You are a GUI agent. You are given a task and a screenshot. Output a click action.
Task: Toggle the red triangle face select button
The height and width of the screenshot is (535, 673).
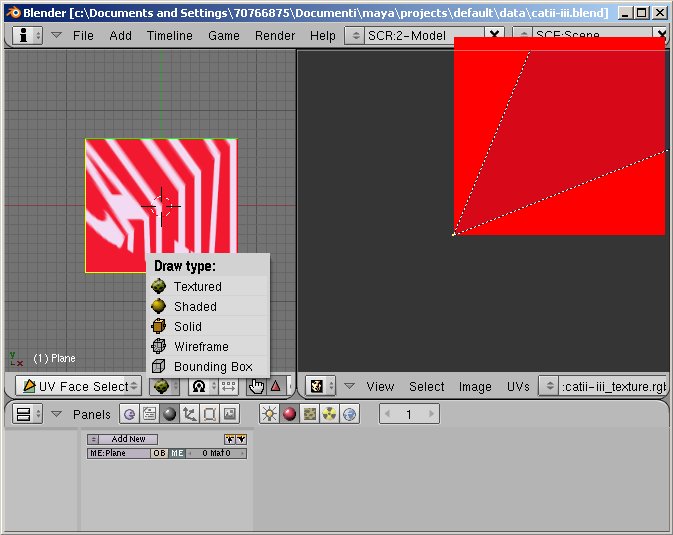[276, 386]
